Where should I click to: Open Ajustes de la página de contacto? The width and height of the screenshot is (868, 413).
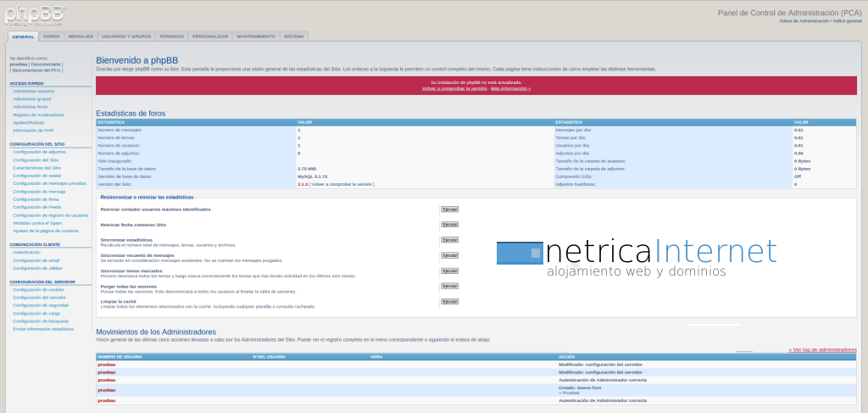click(46, 231)
